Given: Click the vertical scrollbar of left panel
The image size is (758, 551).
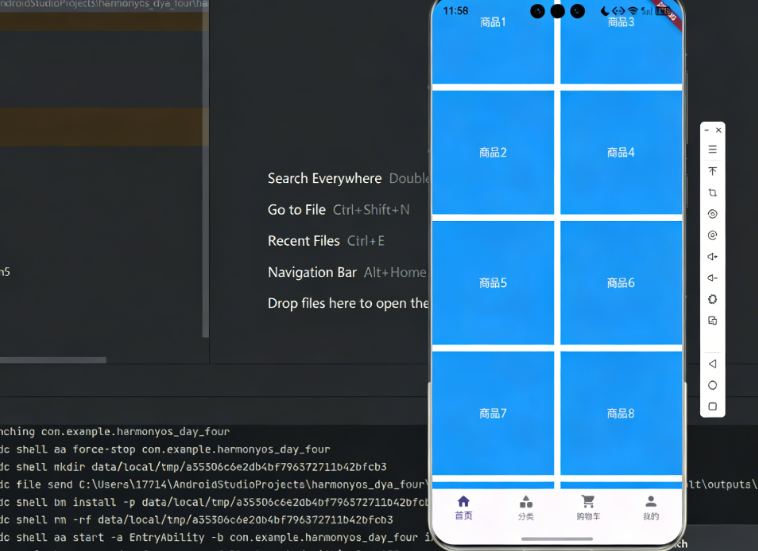Looking at the screenshot, I should coord(205,169).
